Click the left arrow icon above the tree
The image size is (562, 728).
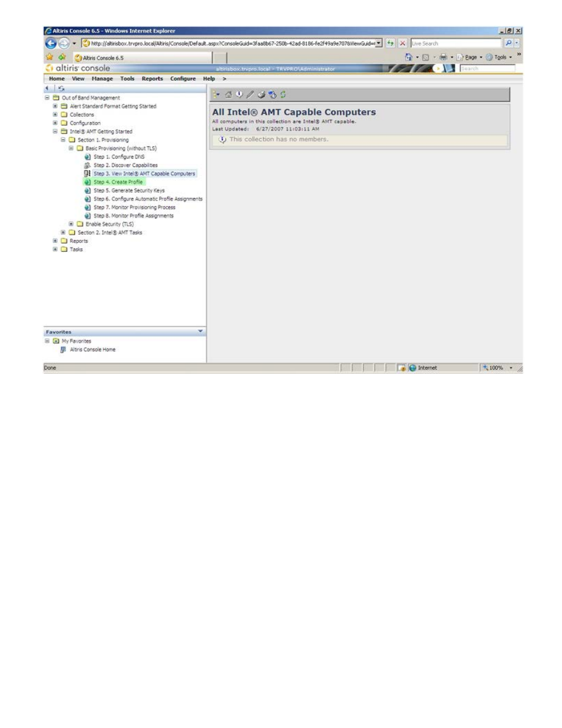(47, 88)
